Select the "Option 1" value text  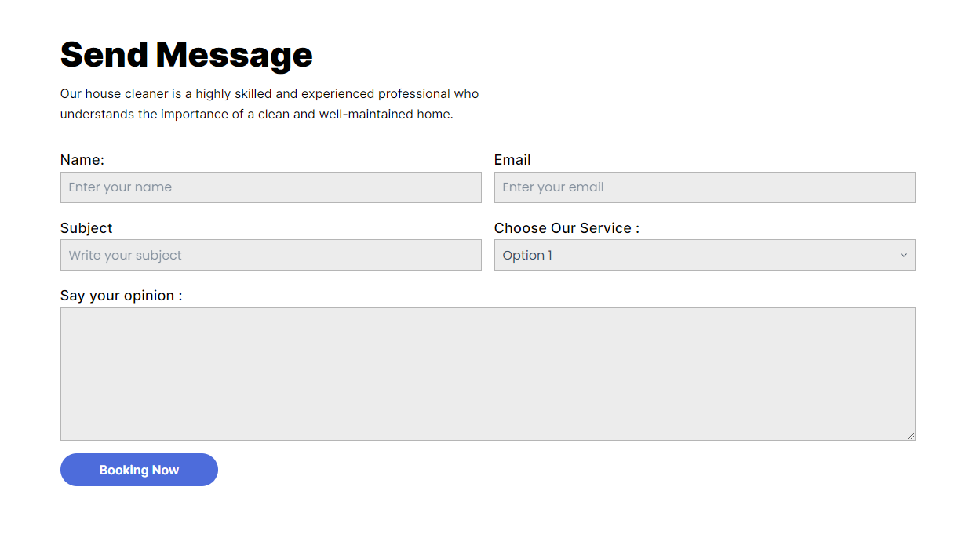(x=527, y=256)
